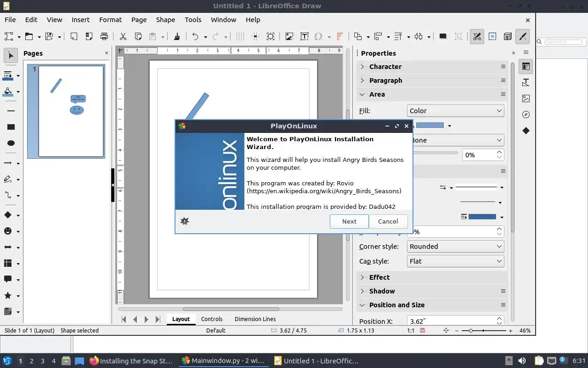Click the Insert Fontwork Text icon
The image size is (588, 368).
point(340,37)
